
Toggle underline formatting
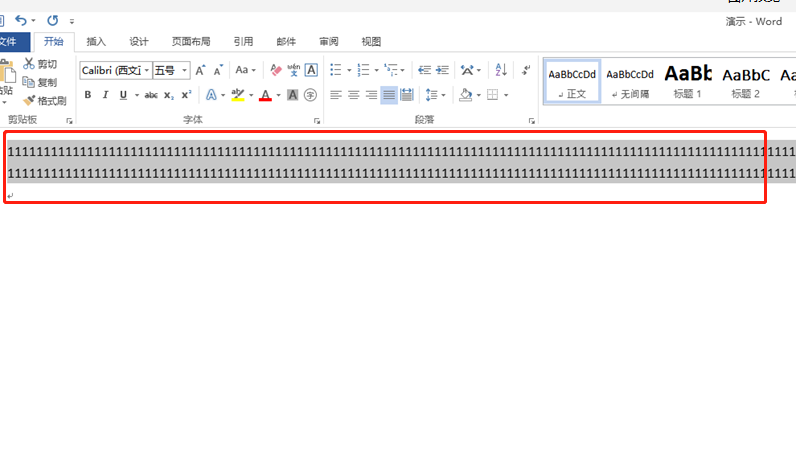click(x=123, y=95)
